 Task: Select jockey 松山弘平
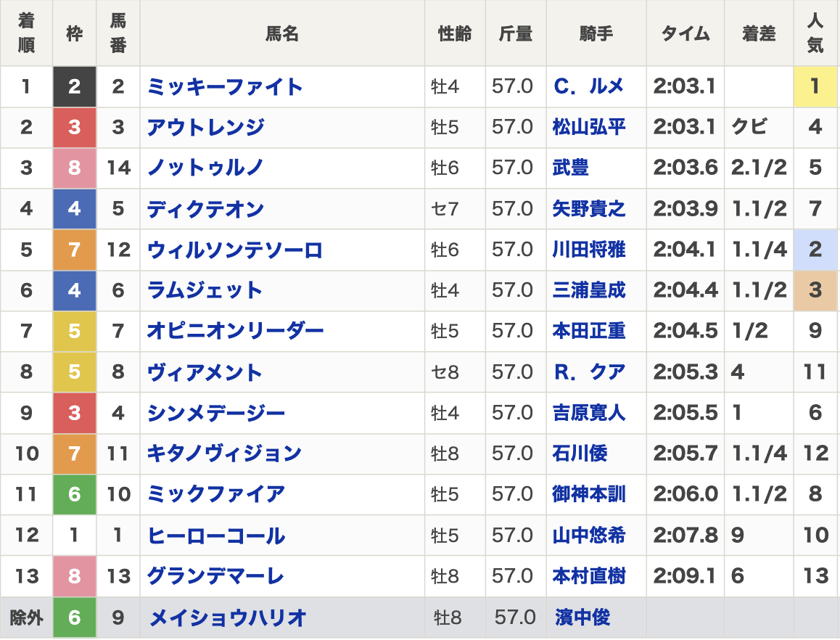[588, 128]
